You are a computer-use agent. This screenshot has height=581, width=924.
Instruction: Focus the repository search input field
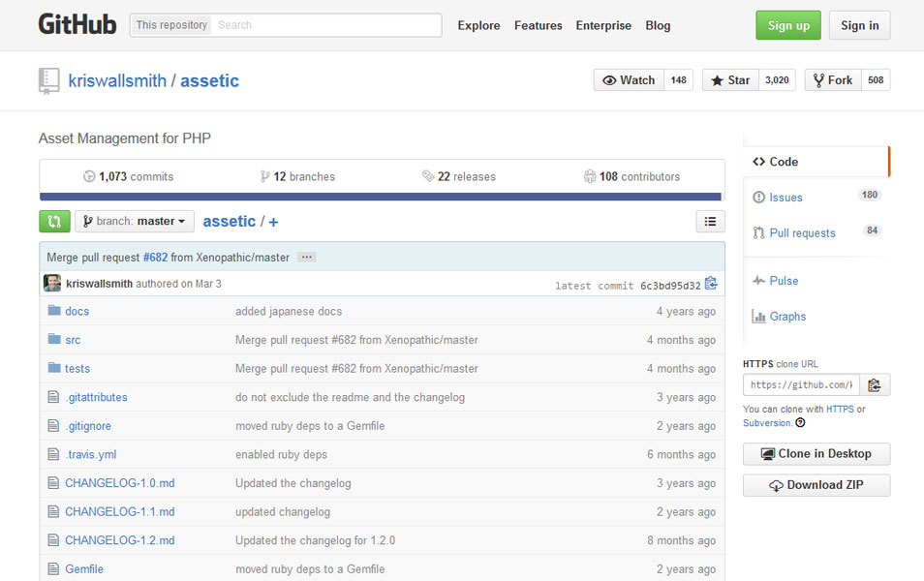click(325, 25)
